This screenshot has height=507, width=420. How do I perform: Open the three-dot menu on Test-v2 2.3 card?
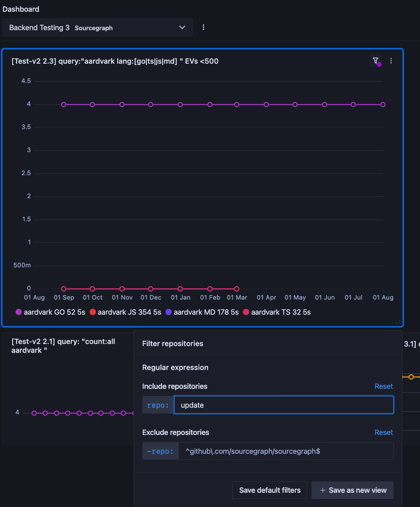(x=391, y=61)
